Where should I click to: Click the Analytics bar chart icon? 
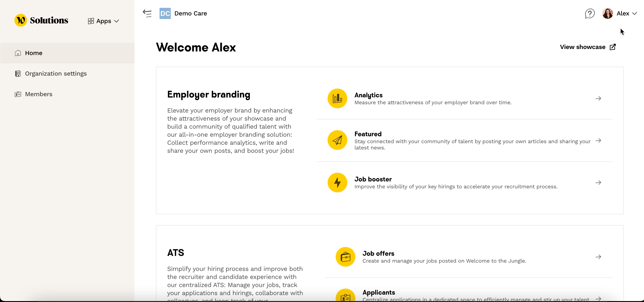pos(337,98)
